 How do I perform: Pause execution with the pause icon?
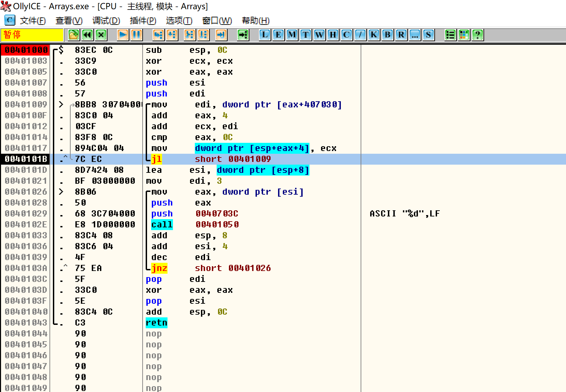tap(137, 35)
